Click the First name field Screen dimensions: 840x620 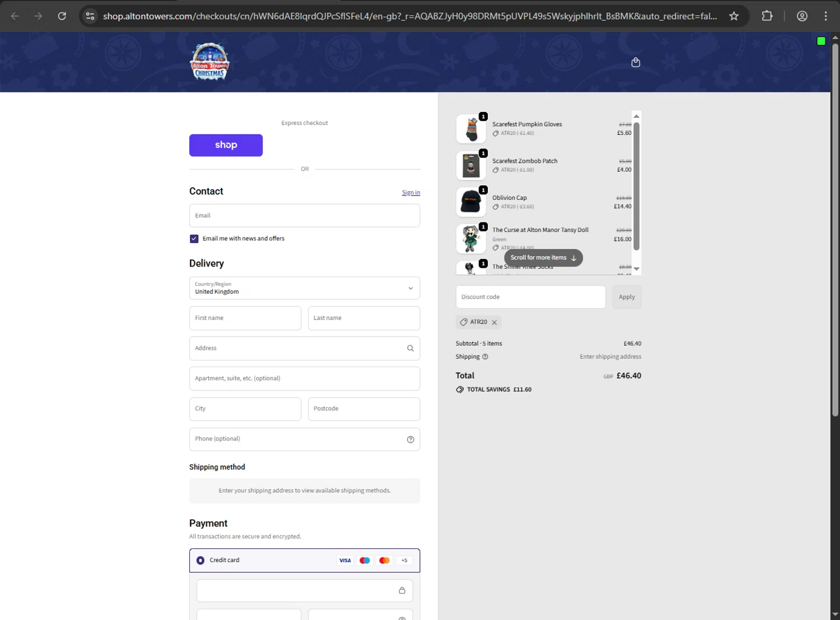[x=245, y=318]
